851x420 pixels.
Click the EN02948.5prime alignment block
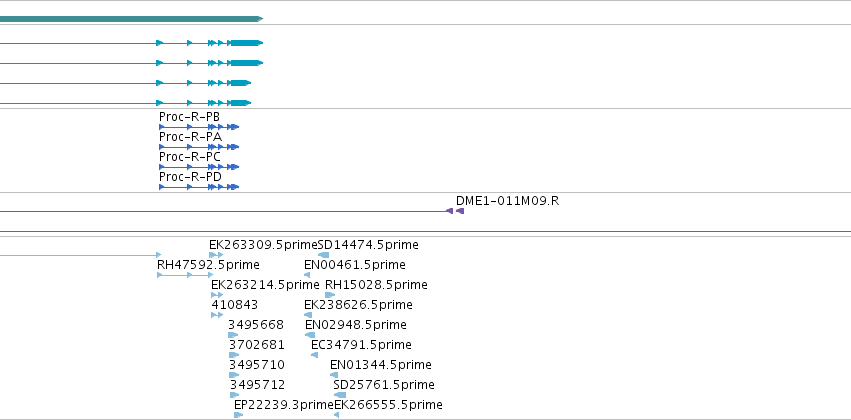coord(310,335)
